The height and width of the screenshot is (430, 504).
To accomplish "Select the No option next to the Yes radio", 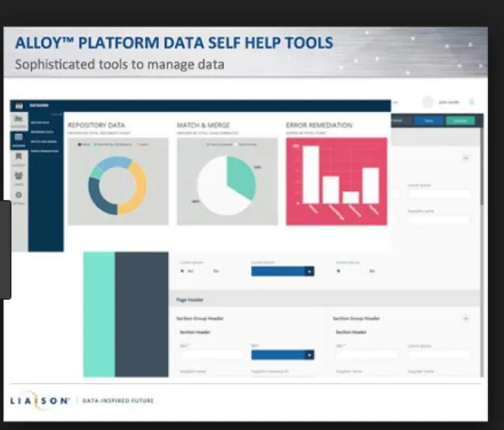I will [216, 271].
